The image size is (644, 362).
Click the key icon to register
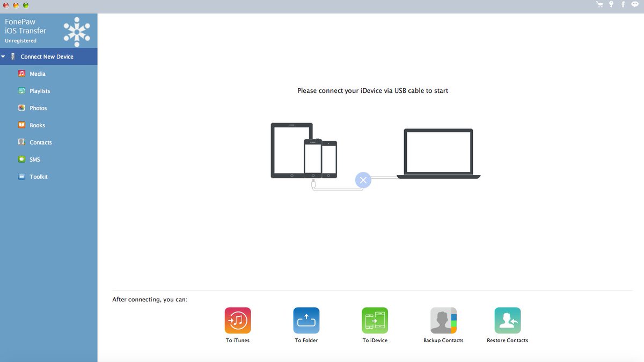point(611,4)
